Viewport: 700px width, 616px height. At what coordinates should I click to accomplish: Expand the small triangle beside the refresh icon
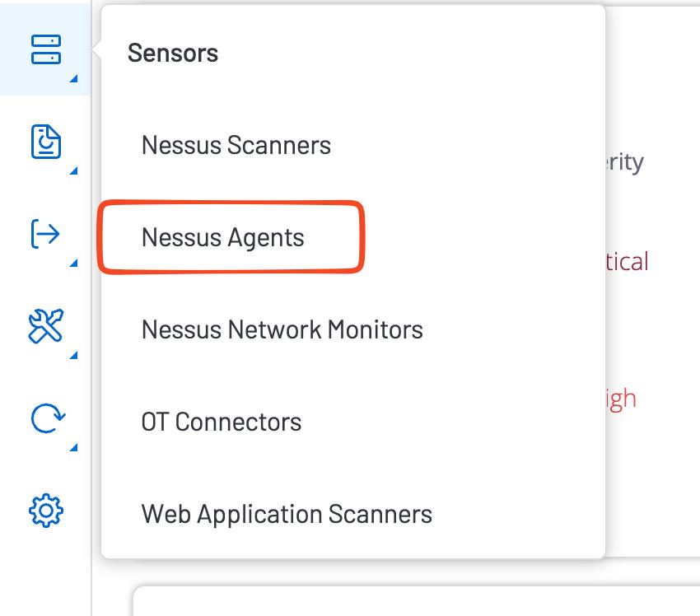point(74,448)
